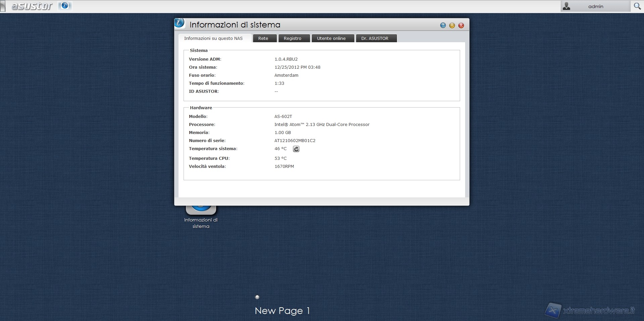Open help for Informazioni di sistema window
644x321 pixels.
tap(443, 25)
